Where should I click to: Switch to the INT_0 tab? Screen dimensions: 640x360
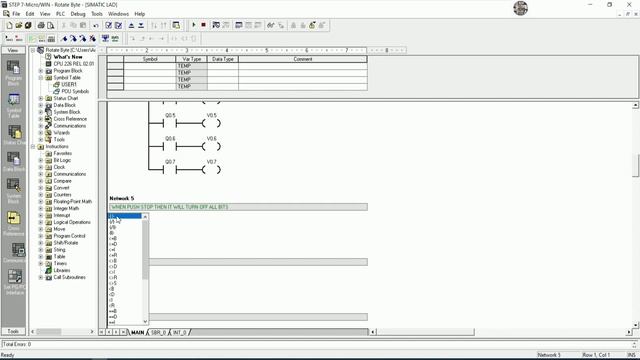coord(180,333)
